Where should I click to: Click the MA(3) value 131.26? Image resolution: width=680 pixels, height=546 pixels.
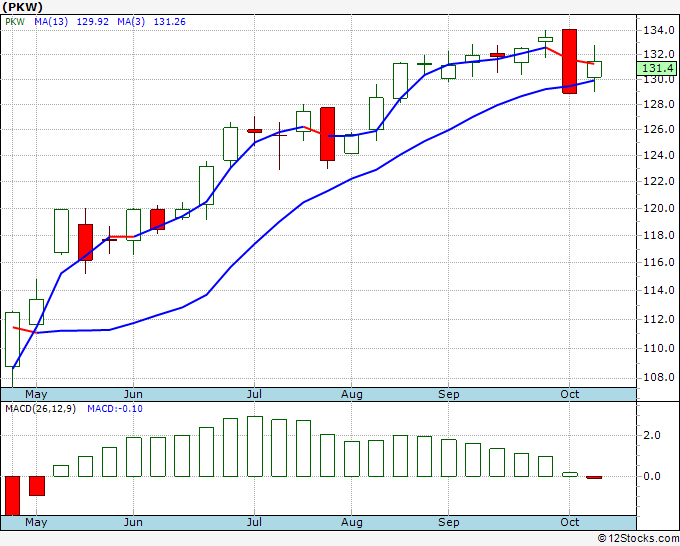(170, 22)
